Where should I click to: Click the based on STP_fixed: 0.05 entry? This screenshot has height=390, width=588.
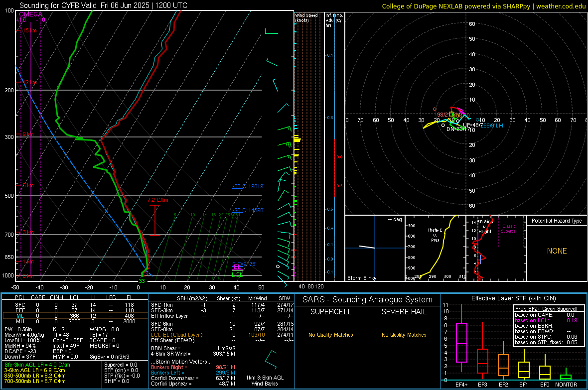546,342
